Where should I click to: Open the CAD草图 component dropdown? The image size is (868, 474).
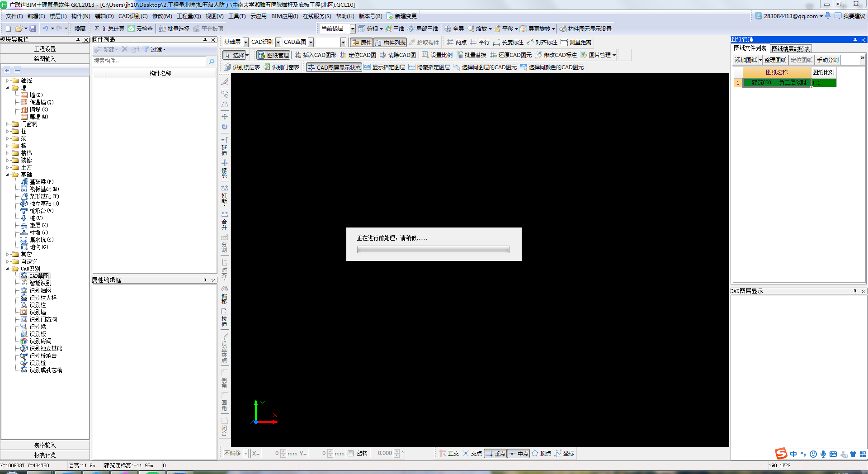point(311,42)
